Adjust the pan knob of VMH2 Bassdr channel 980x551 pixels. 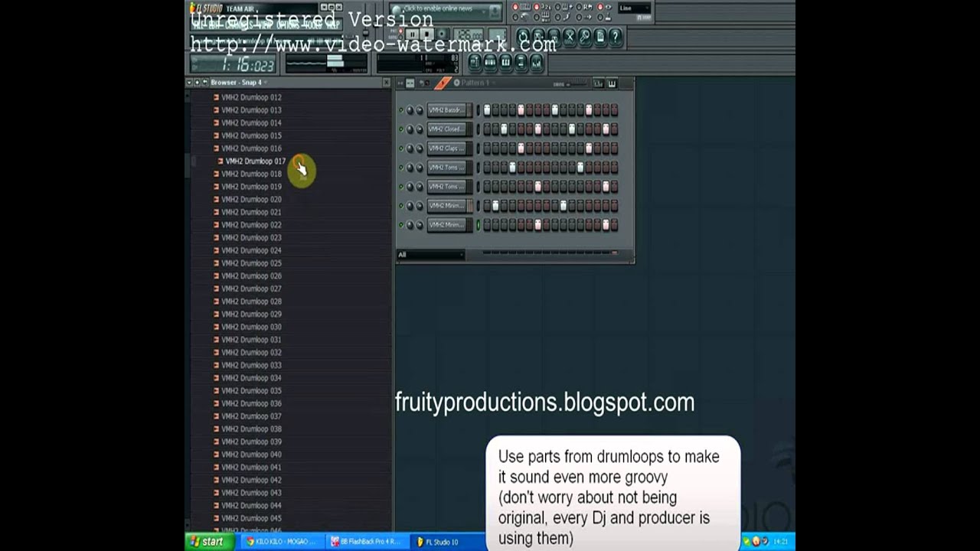tap(410, 110)
